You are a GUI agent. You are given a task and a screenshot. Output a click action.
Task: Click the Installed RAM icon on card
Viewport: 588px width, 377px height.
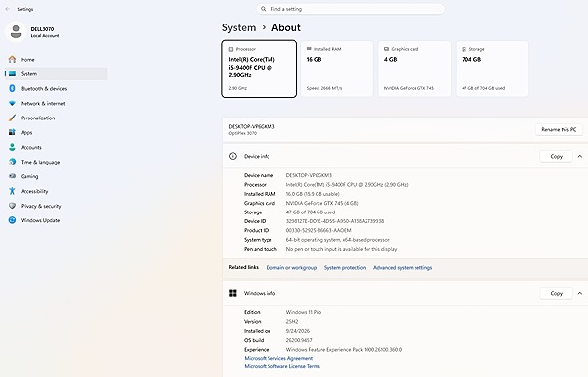[309, 49]
